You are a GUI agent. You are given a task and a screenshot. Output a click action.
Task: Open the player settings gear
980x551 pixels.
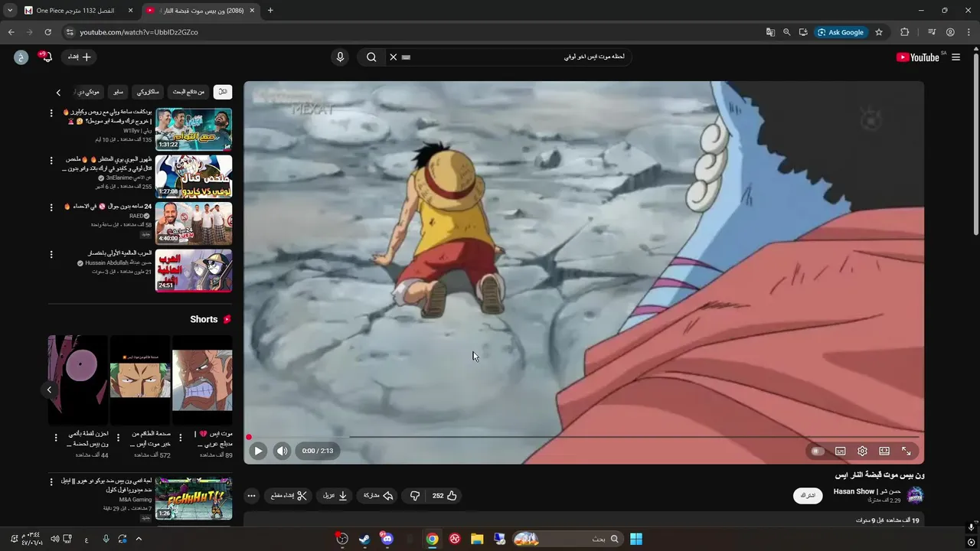(x=862, y=452)
